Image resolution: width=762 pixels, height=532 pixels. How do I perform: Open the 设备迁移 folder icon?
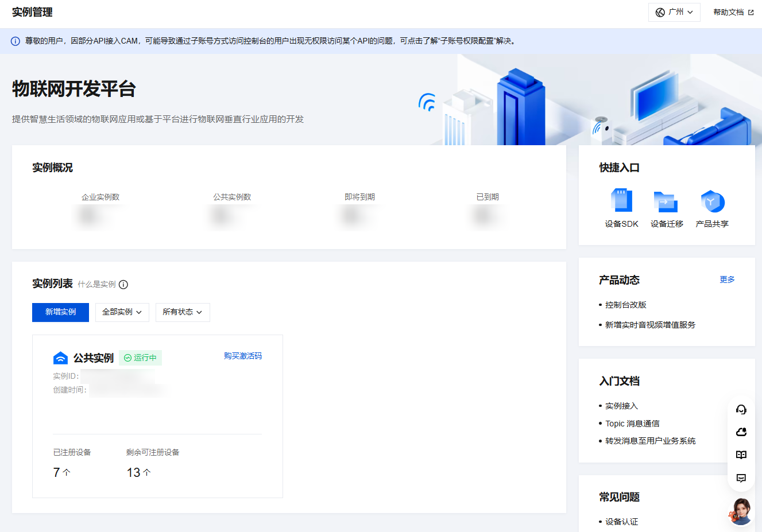tap(666, 201)
